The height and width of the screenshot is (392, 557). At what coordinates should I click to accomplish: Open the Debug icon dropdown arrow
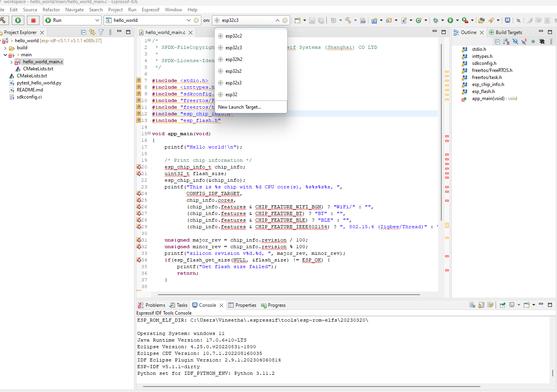442,20
